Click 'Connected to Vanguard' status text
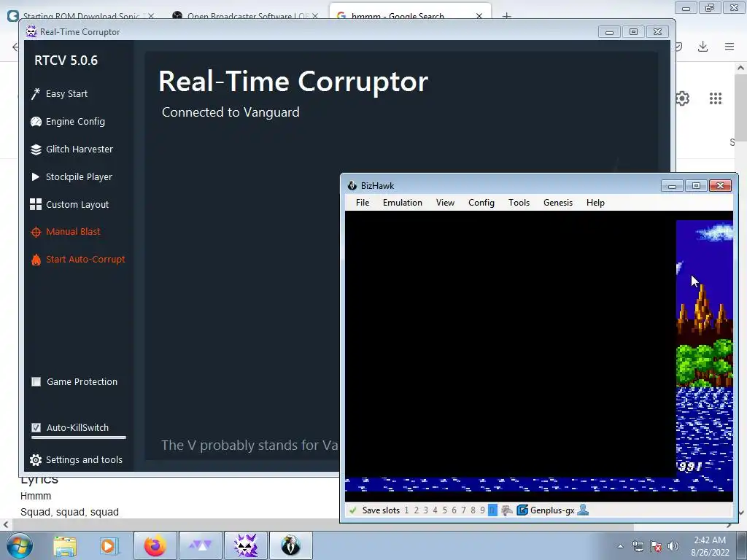Screen dimensions: 747x560 pos(231,112)
